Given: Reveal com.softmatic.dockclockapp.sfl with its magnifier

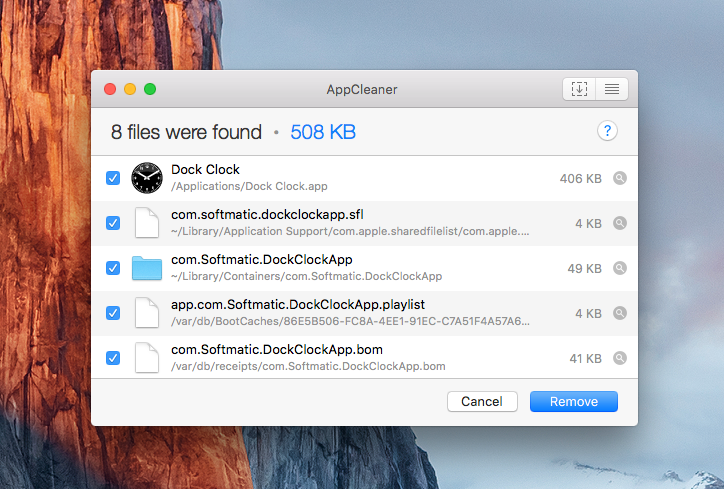Looking at the screenshot, I should [620, 223].
